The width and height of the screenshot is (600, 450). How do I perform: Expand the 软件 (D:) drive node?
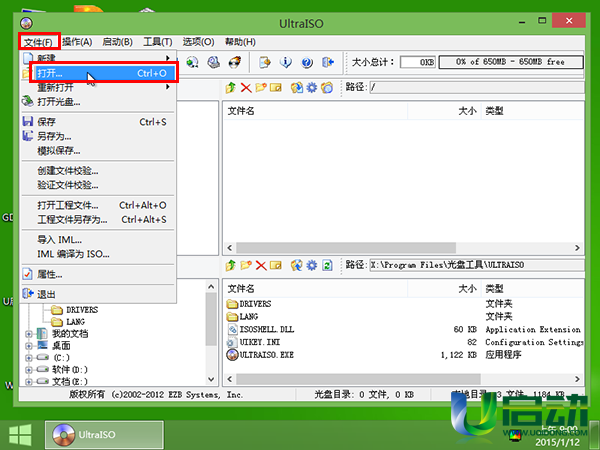point(29,370)
